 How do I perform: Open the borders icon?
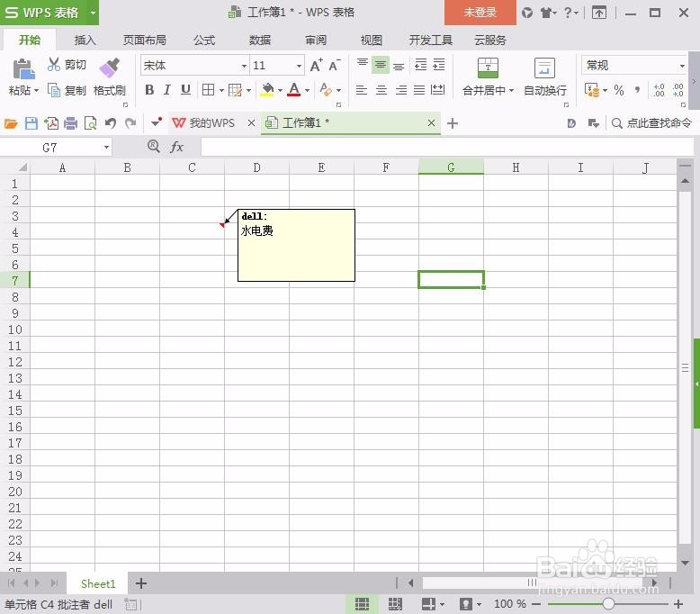click(x=208, y=90)
